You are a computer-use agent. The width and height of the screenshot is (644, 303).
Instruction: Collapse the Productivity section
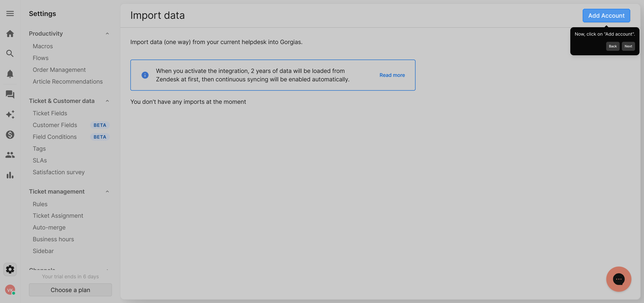[107, 34]
